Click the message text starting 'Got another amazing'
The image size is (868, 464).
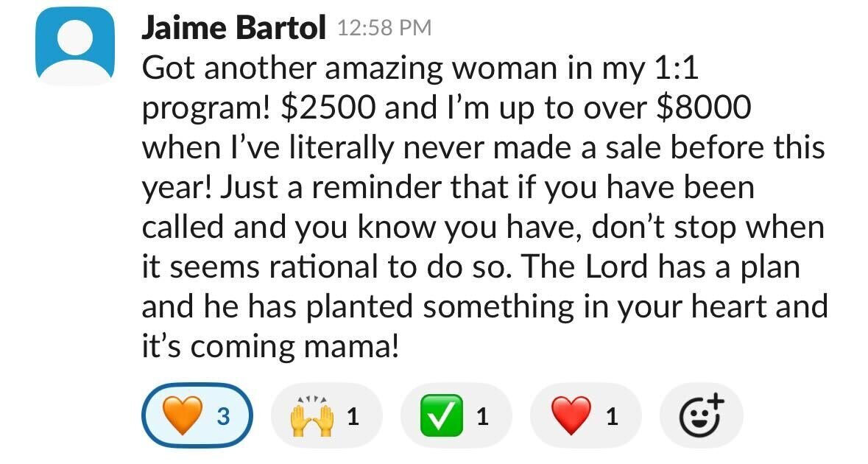point(484,207)
